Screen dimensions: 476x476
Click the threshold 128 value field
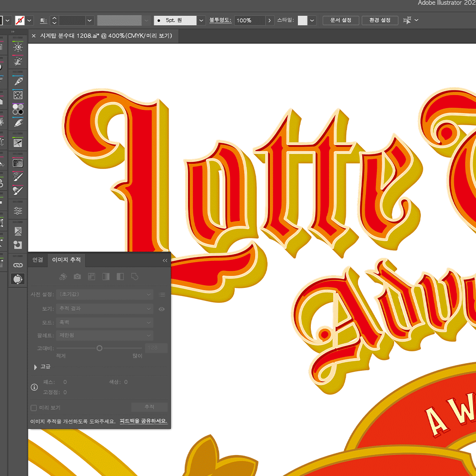(x=156, y=348)
